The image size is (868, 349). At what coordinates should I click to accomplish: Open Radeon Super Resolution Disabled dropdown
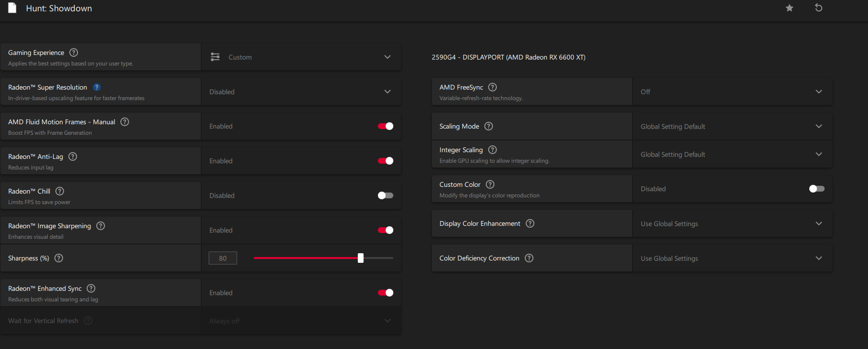point(301,92)
